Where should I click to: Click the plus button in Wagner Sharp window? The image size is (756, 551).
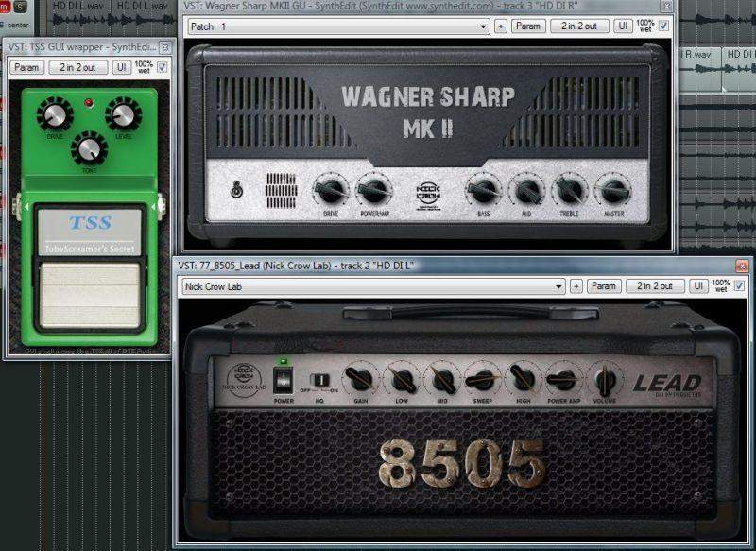coord(501,26)
